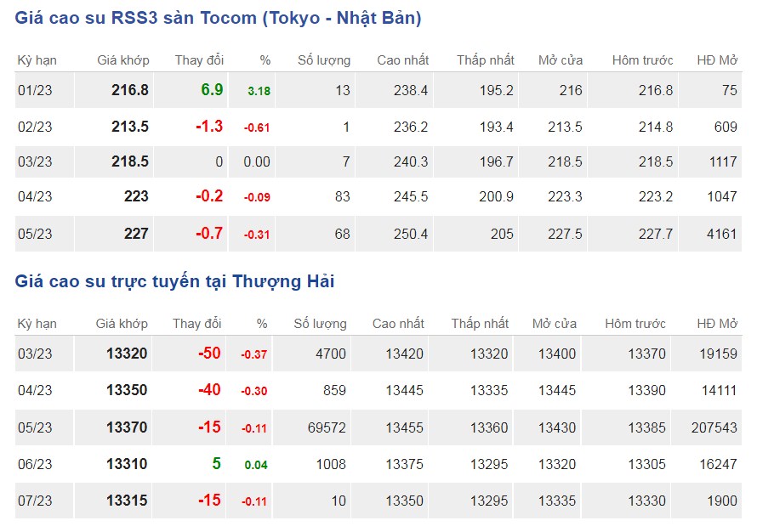Click the green 6.9 change value

[x=212, y=90]
